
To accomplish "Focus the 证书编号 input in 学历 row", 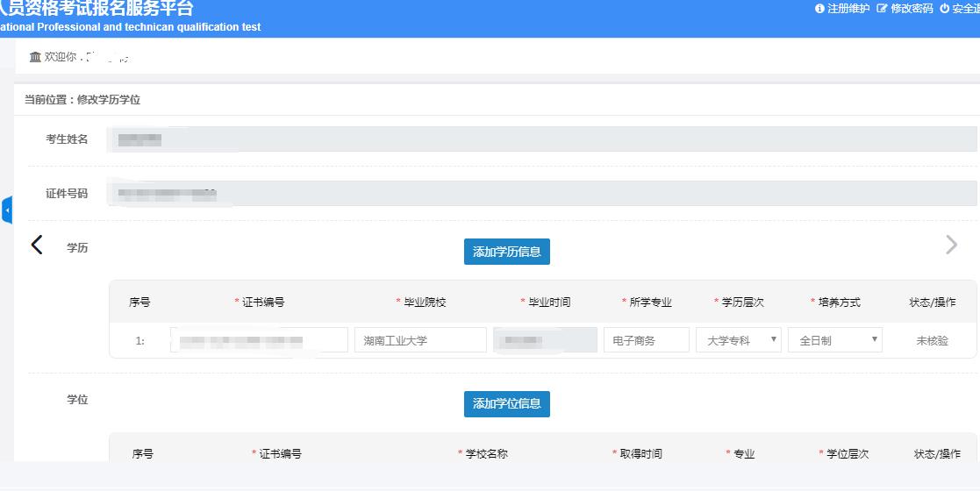I will (x=259, y=340).
